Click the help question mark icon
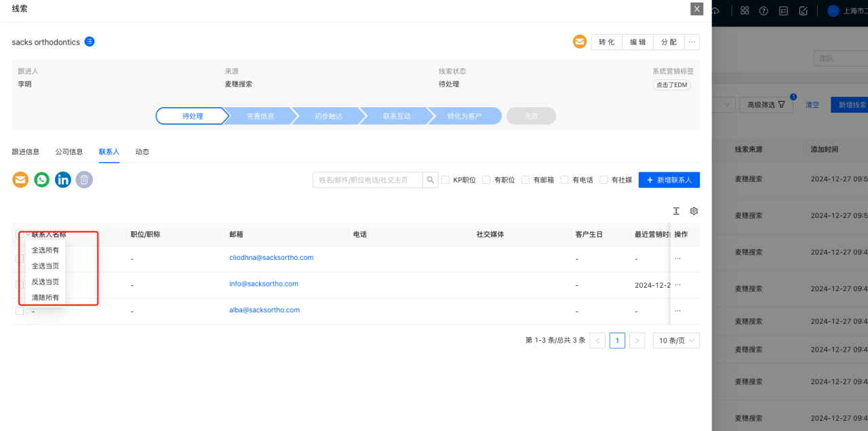Image resolution: width=868 pixels, height=431 pixels. coord(764,11)
